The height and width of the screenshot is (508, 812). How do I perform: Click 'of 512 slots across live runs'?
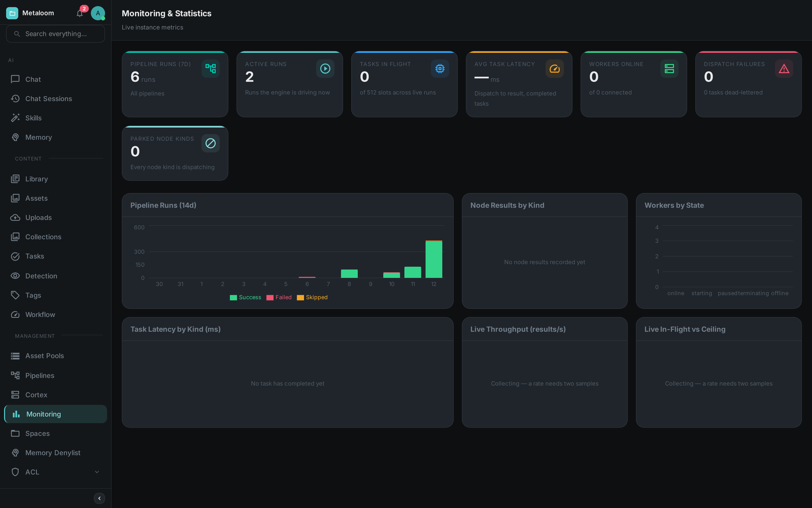[398, 92]
